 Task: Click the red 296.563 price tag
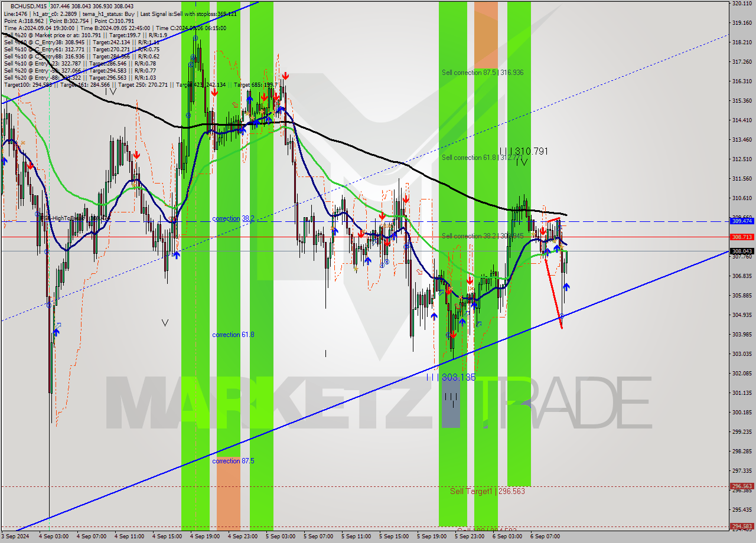[741, 486]
